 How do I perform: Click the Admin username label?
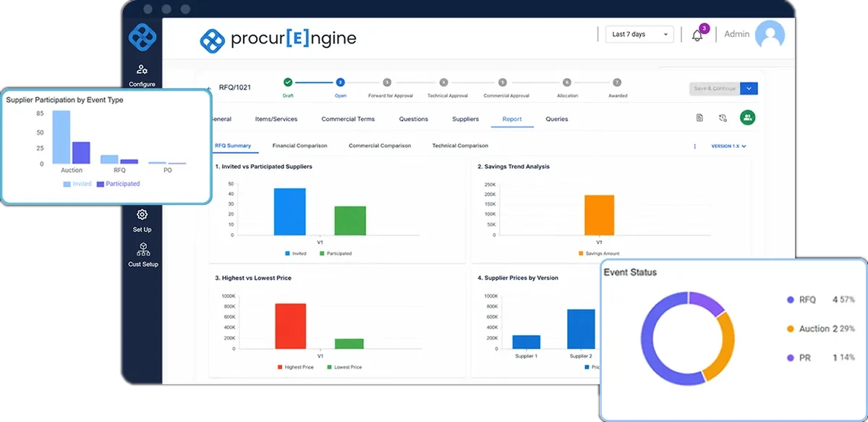737,34
